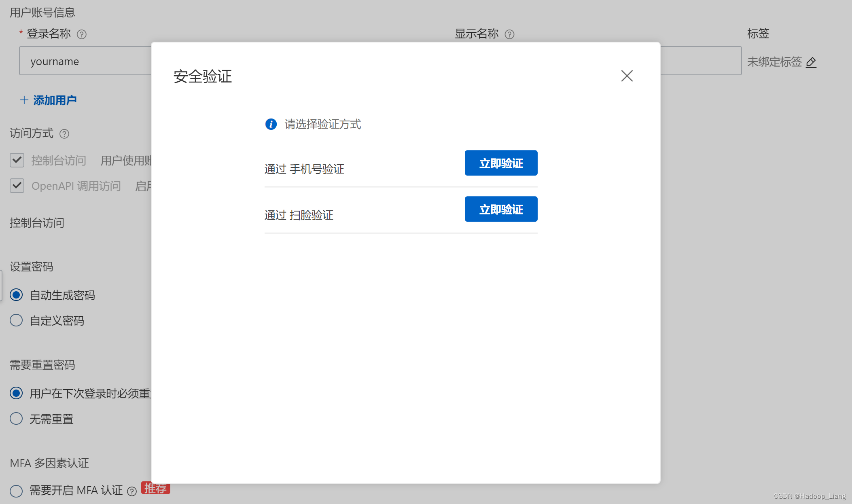Image resolution: width=852 pixels, height=504 pixels.
Task: Click the 通过 手机号验证 label
Action: coord(304,169)
